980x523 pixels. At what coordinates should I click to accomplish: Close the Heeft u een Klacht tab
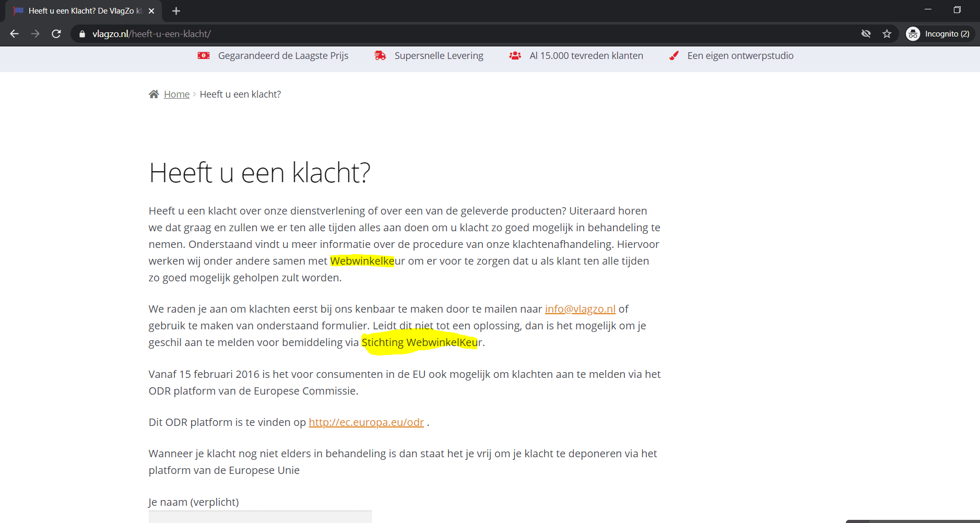click(x=151, y=11)
